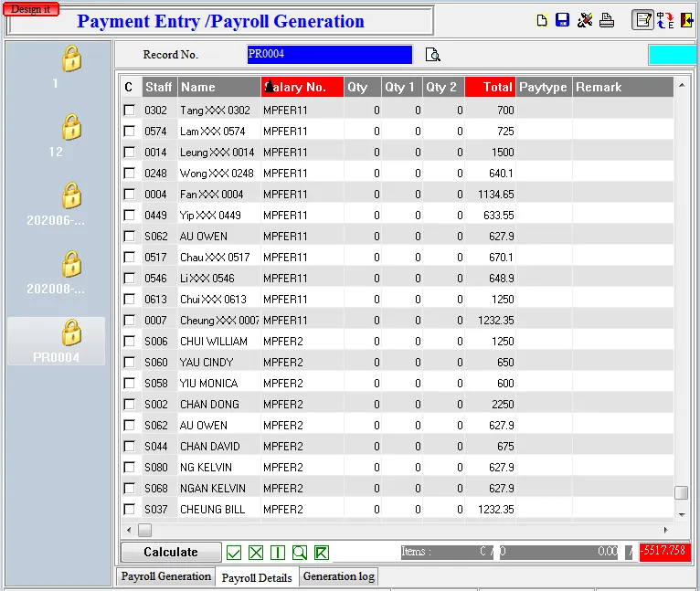
Task: Select the PR0004 locked record in sidebar
Action: [69, 340]
